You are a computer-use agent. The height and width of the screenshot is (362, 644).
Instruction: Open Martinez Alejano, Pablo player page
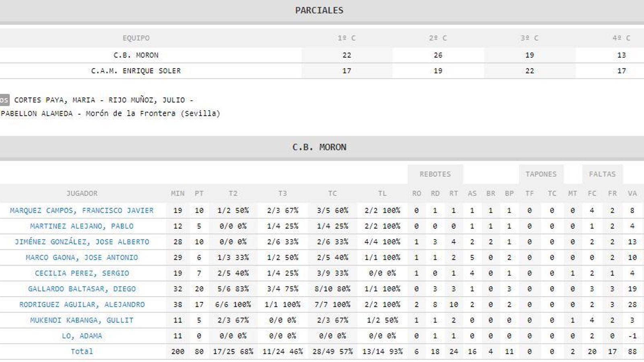tap(82, 226)
